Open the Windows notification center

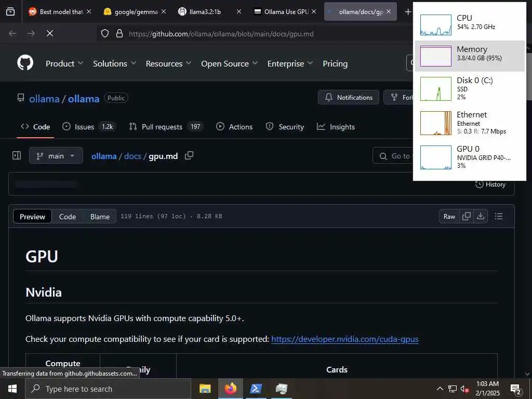515,389
